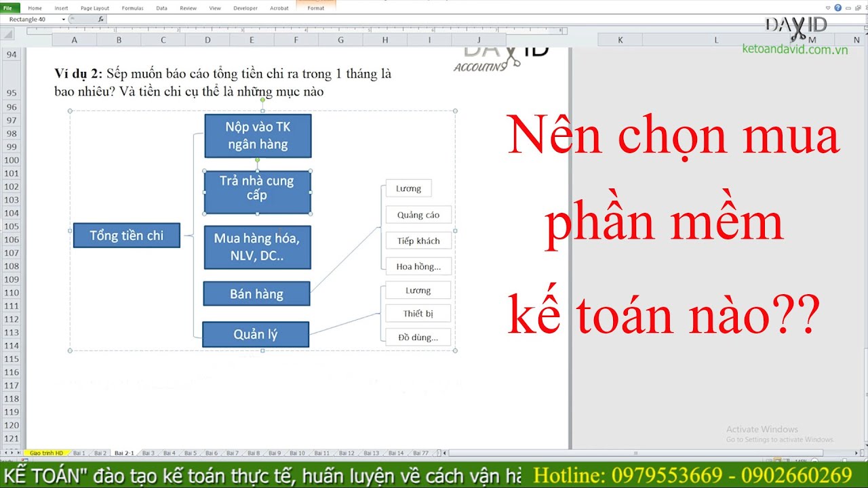Switch to sheet tab Bai 5

pyautogui.click(x=191, y=453)
